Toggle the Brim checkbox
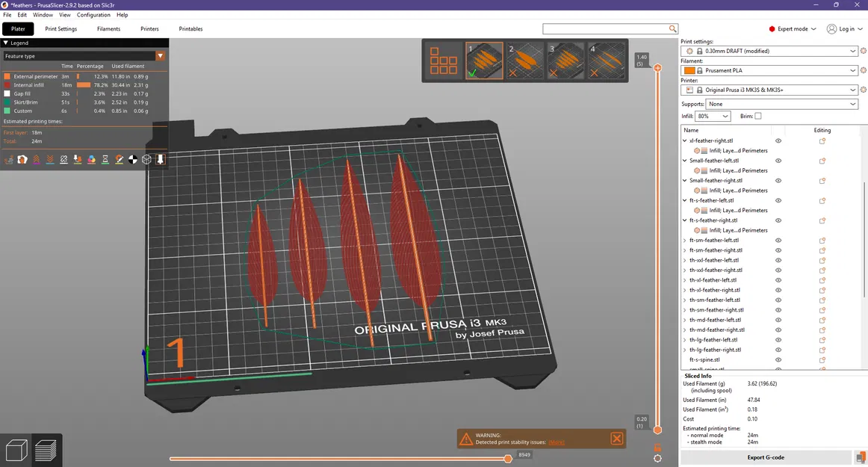The width and height of the screenshot is (868, 467). (758, 117)
